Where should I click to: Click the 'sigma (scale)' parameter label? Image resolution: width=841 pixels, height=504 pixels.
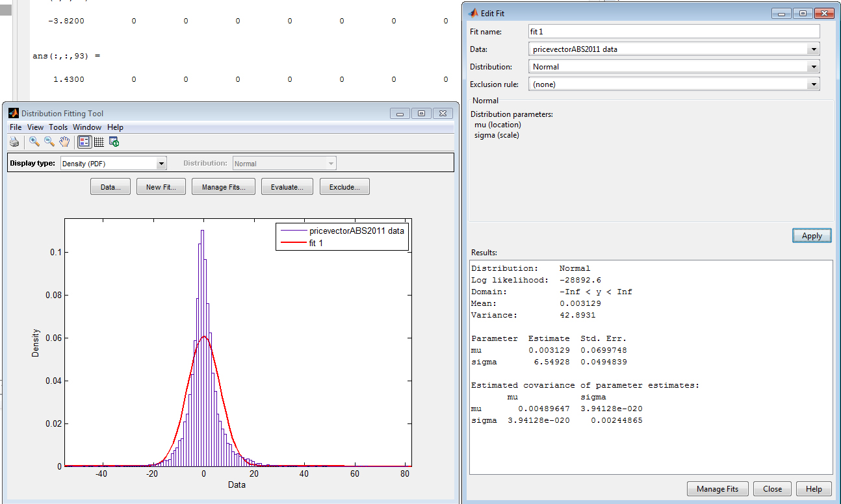coord(497,135)
